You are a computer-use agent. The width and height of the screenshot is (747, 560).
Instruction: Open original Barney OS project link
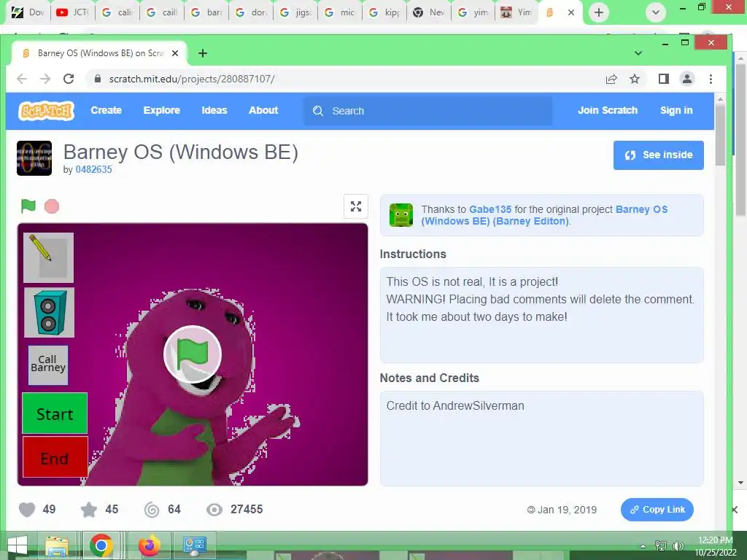(544, 215)
